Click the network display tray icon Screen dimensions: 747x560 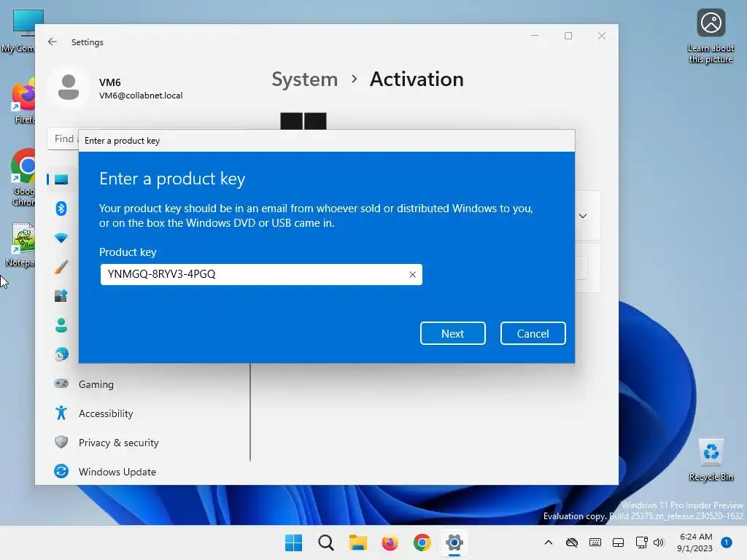[x=641, y=542]
